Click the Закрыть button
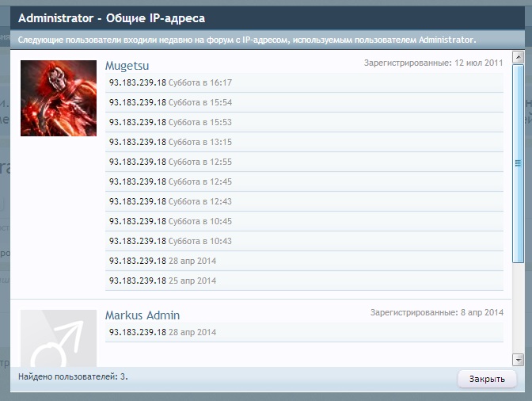 (487, 379)
